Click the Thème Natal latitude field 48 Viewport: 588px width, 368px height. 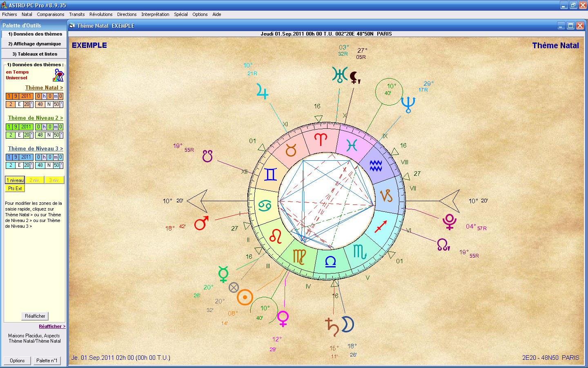click(x=40, y=105)
